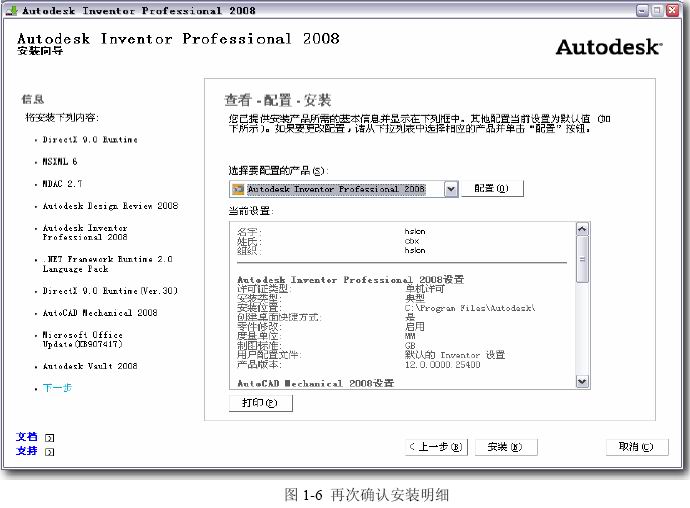
Task: Close the installer window
Action: (x=672, y=10)
